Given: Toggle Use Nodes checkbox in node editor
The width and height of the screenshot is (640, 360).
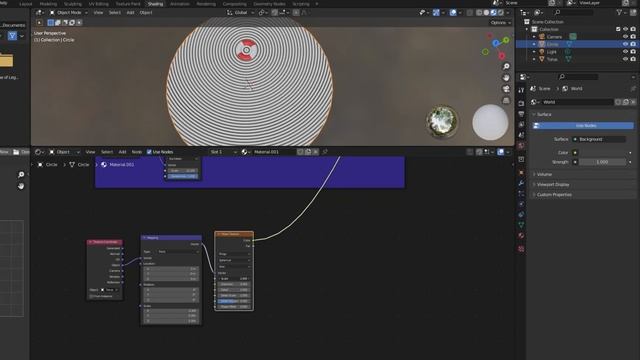Looking at the screenshot, I should pos(149,152).
